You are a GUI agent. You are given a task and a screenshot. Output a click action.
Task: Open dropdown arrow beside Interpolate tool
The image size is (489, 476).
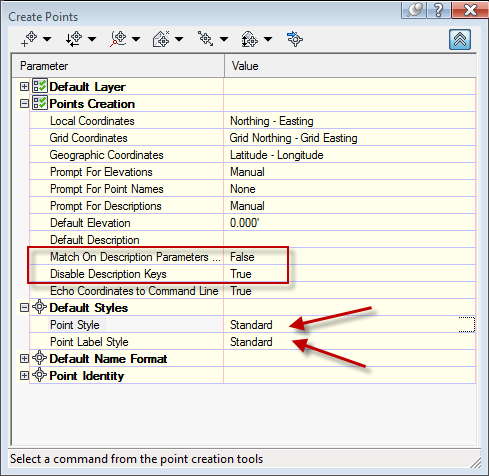pos(224,39)
